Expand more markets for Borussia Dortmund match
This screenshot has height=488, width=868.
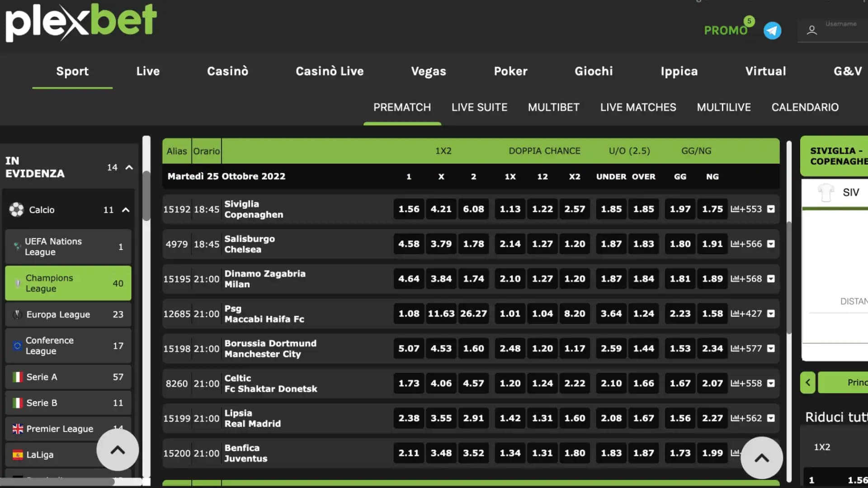click(x=771, y=348)
